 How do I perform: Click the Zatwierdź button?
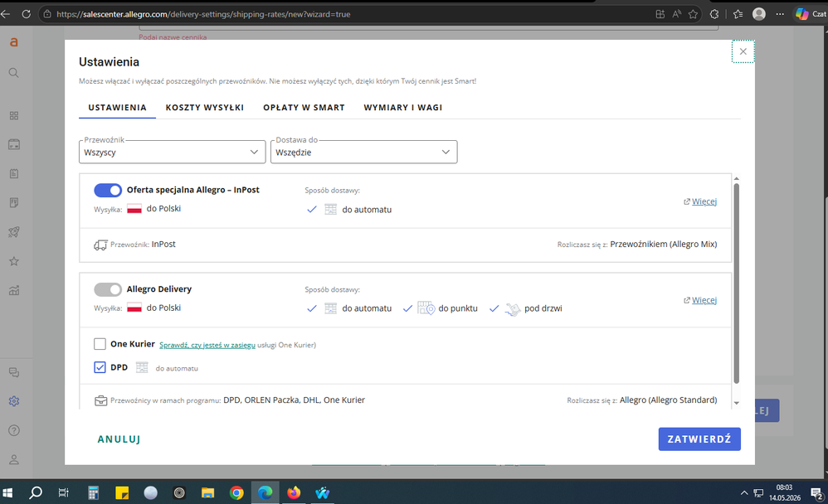point(699,439)
